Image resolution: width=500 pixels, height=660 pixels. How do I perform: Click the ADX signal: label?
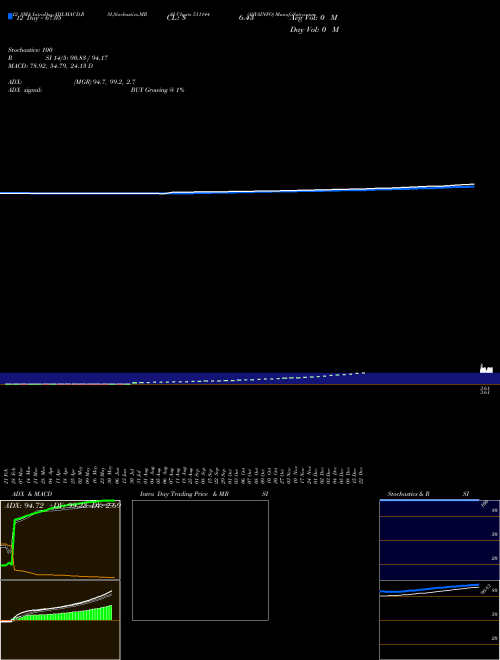[x=25, y=90]
